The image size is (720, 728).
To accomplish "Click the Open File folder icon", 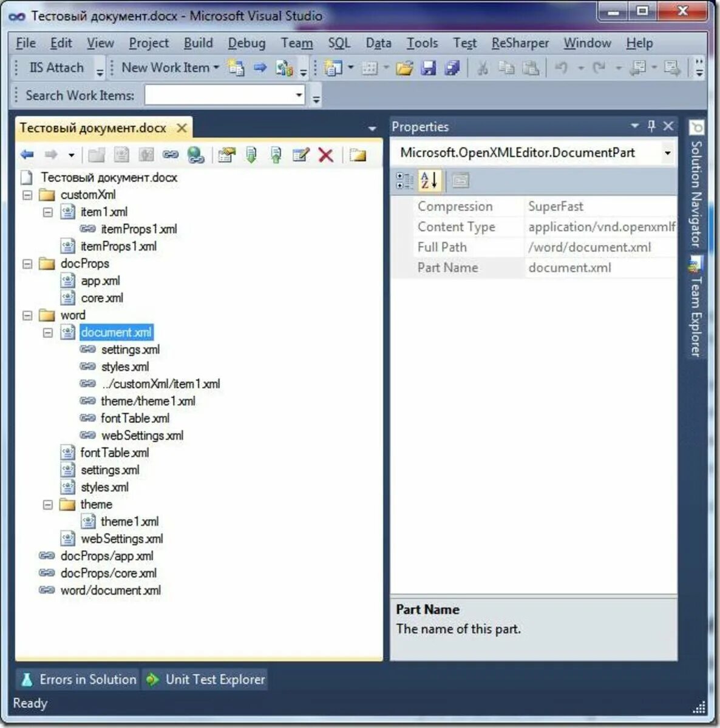I will coord(404,68).
